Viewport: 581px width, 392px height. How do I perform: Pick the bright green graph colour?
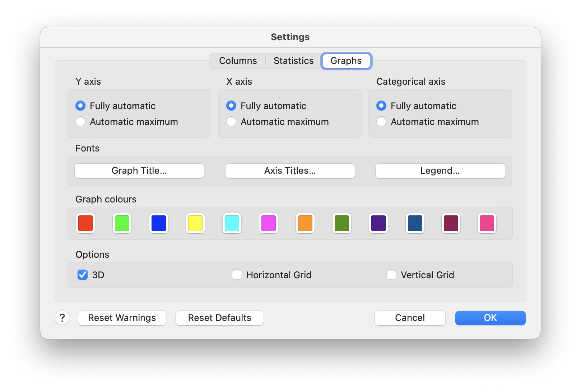122,223
